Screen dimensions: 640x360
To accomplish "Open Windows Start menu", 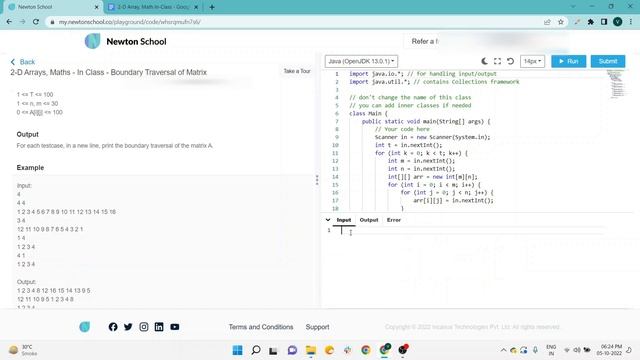I will [x=237, y=350].
